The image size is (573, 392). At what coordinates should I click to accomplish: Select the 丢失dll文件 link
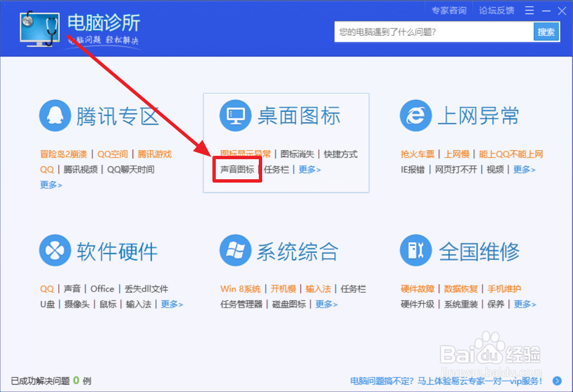[x=146, y=289]
